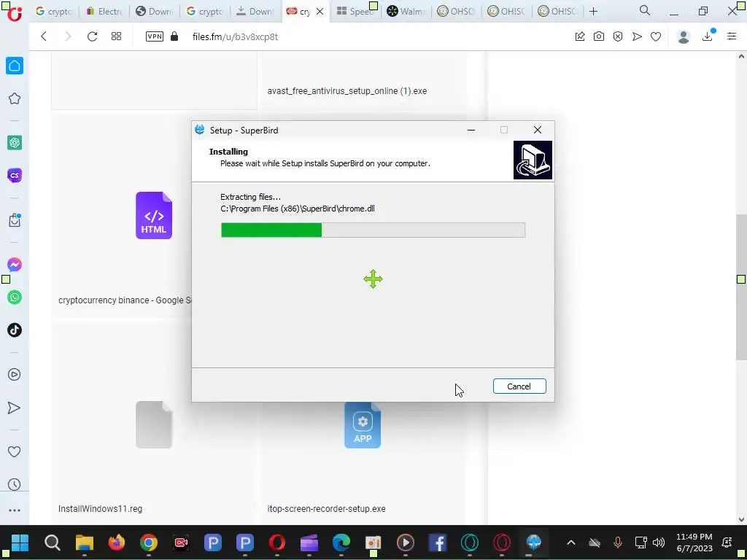Bookmark the page with the heart in the address bar

(656, 36)
